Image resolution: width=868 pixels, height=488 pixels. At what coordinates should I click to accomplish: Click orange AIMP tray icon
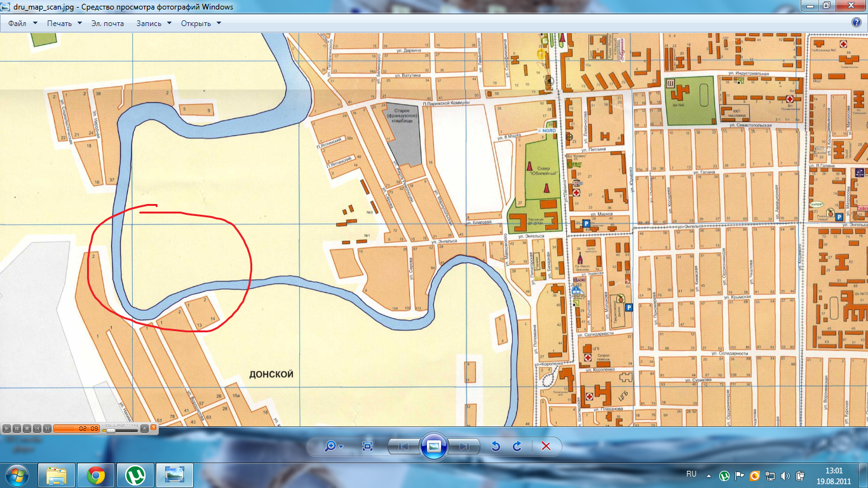(x=755, y=475)
